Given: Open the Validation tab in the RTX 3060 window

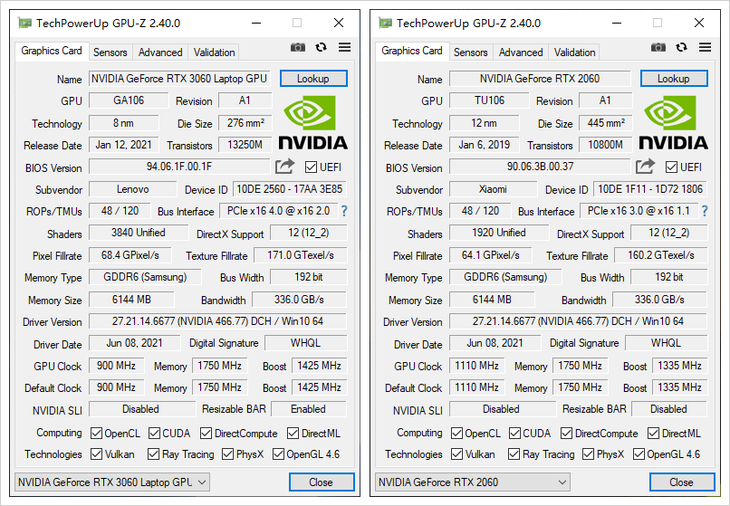Looking at the screenshot, I should coord(214,52).
